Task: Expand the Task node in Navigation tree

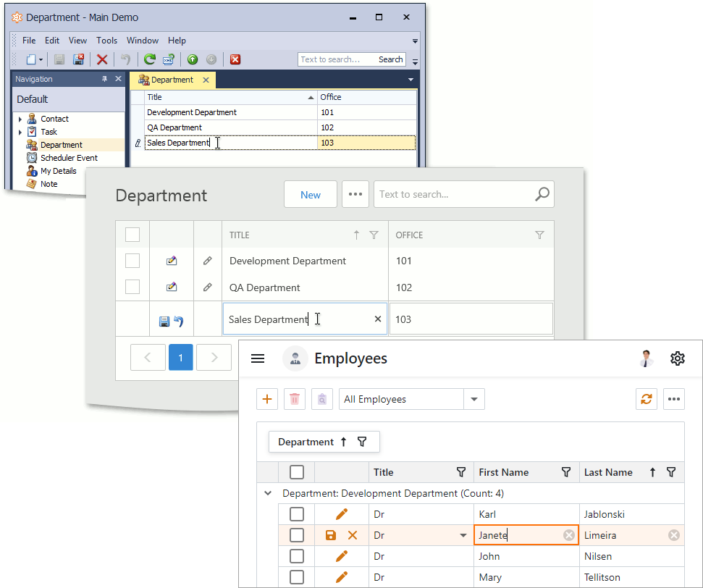Action: coord(20,132)
